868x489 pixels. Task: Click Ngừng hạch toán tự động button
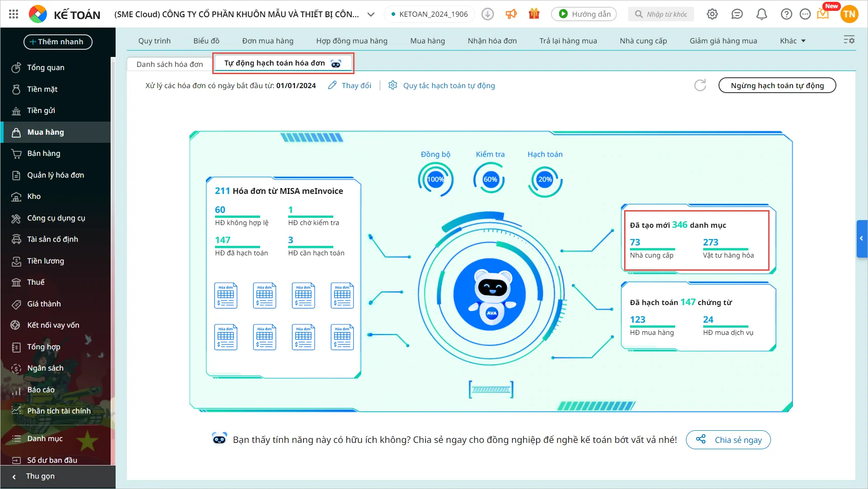point(777,85)
